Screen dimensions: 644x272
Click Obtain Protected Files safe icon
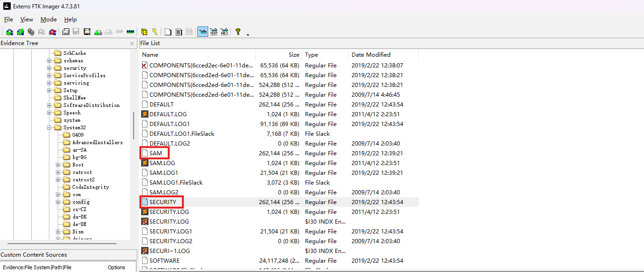144,32
